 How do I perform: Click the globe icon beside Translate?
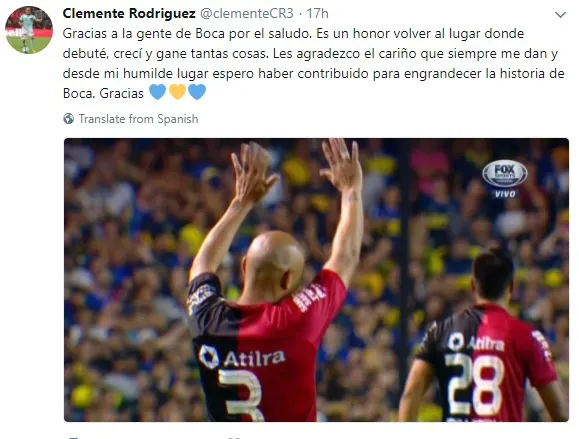(x=69, y=119)
